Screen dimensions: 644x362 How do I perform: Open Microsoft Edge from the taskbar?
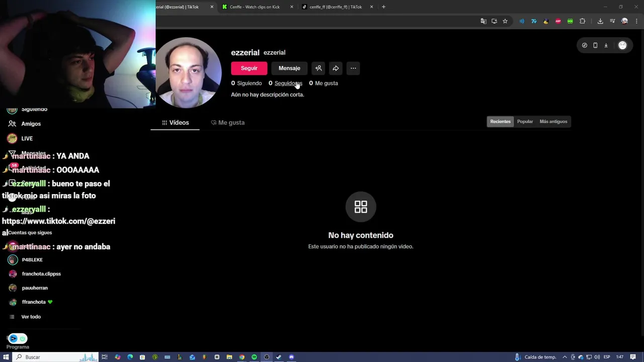130,357
